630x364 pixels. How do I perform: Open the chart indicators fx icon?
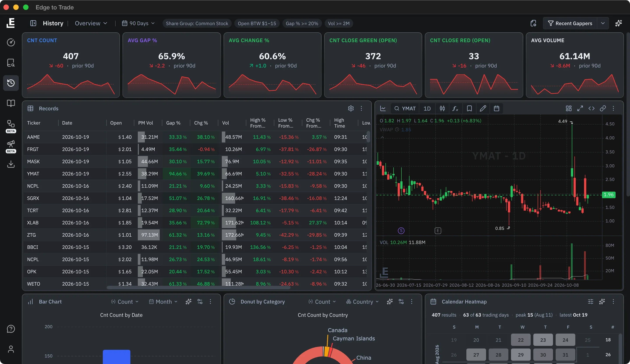(455, 108)
